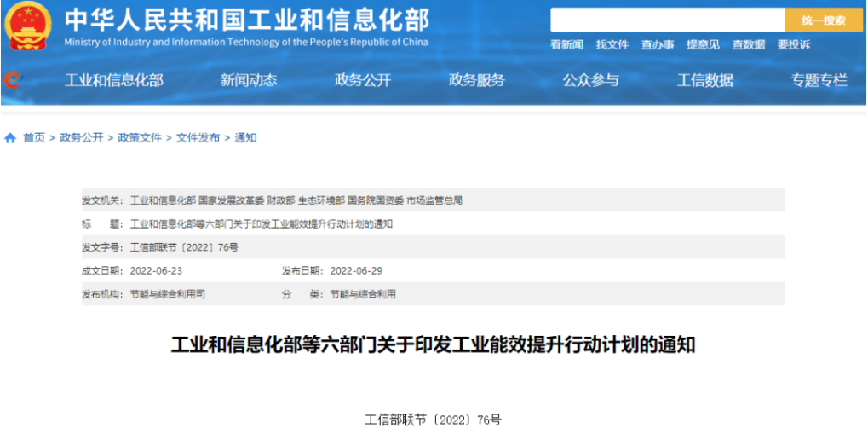The width and height of the screenshot is (868, 434).
Task: Click 文件发布 in the breadcrumb trail
Action: pos(198,138)
